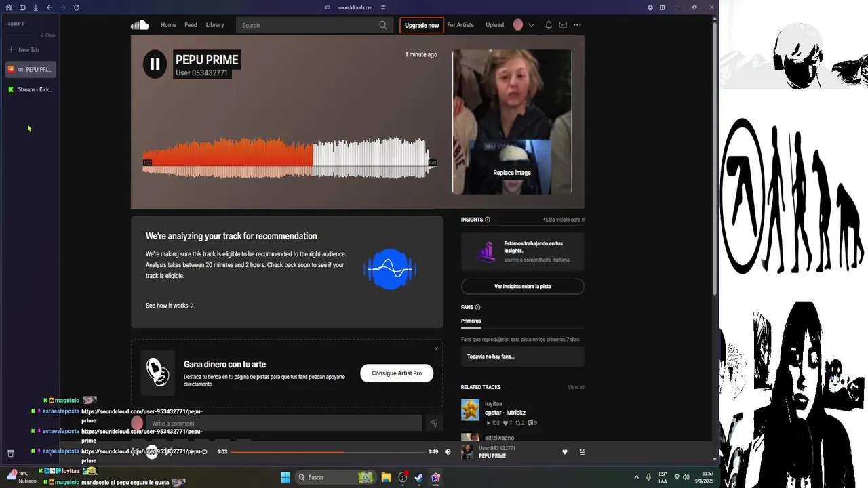Open the notifications bell
Image resolution: width=868 pixels, height=488 pixels.
coord(549,25)
